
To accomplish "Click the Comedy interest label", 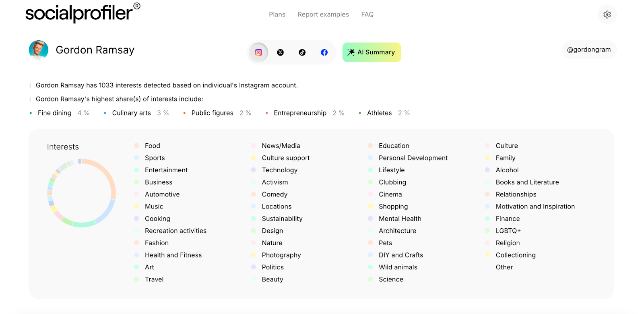I will (275, 194).
